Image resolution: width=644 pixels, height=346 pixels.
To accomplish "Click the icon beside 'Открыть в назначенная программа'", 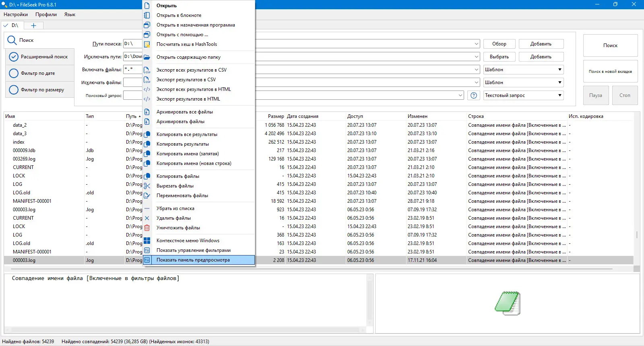I will [x=147, y=25].
